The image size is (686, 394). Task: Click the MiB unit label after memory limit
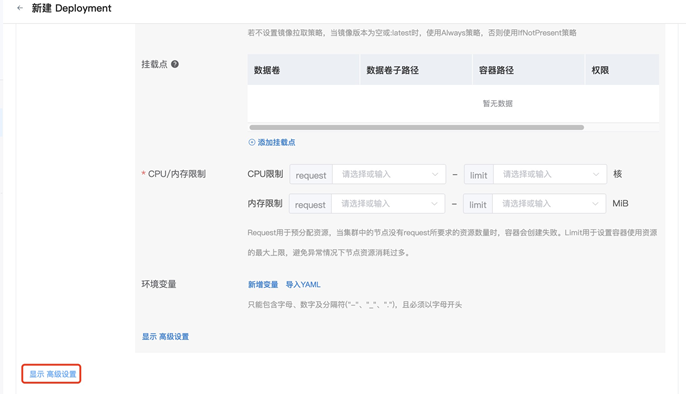coord(620,203)
